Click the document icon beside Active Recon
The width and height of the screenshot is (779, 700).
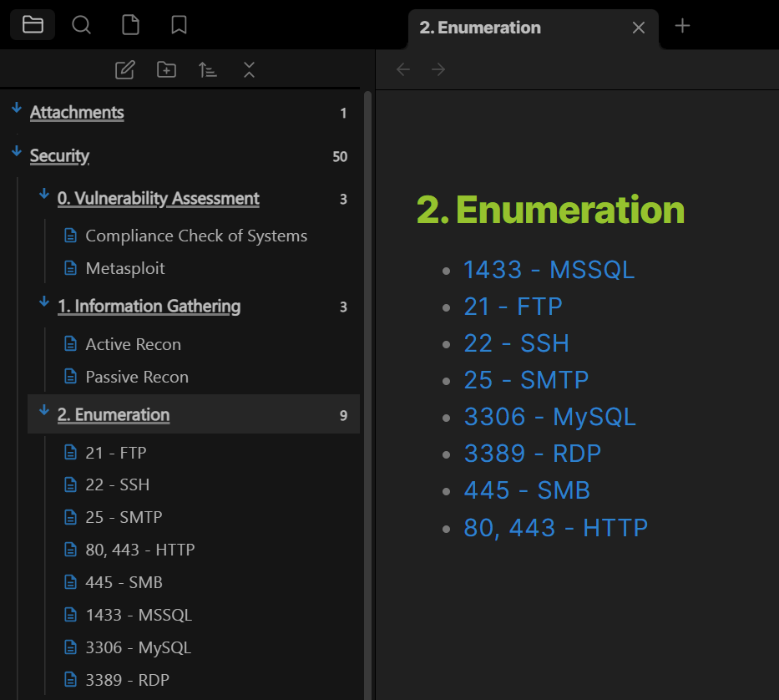[70, 343]
